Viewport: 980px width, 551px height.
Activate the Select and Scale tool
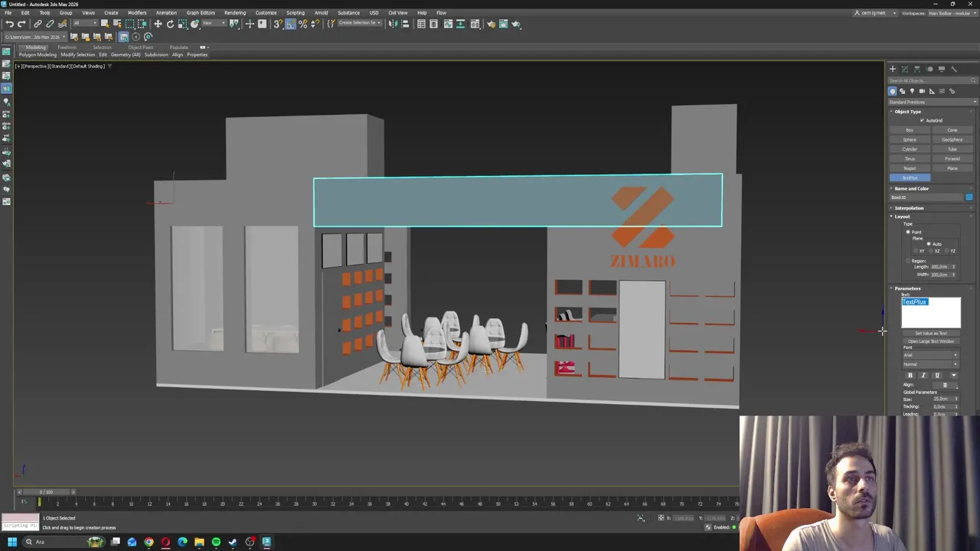182,24
